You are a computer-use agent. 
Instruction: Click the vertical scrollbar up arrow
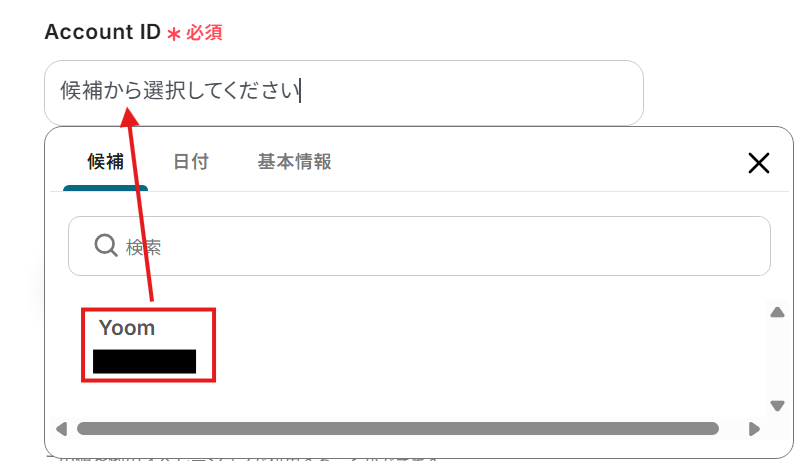click(x=777, y=312)
